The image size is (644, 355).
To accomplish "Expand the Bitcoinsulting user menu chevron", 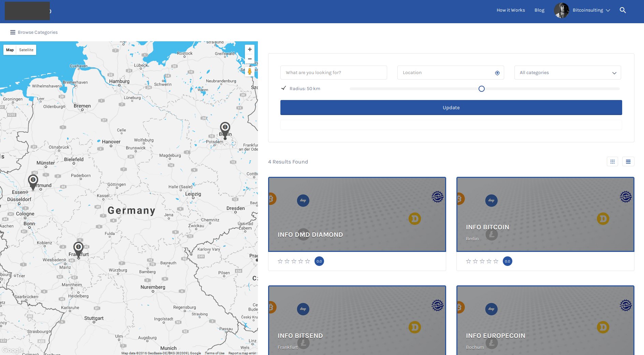I will pos(608,11).
